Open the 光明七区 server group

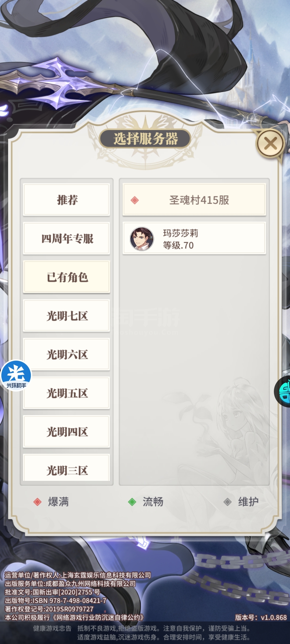coord(67,316)
